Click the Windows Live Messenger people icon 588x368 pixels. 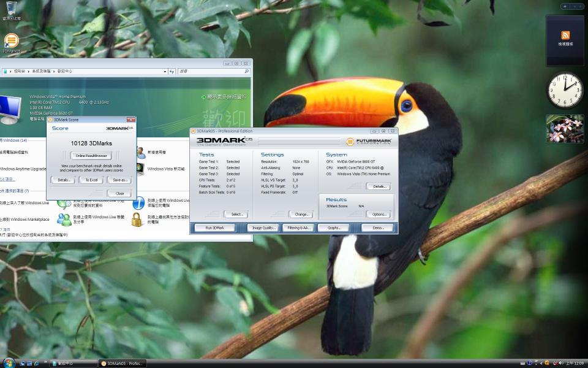(64, 219)
